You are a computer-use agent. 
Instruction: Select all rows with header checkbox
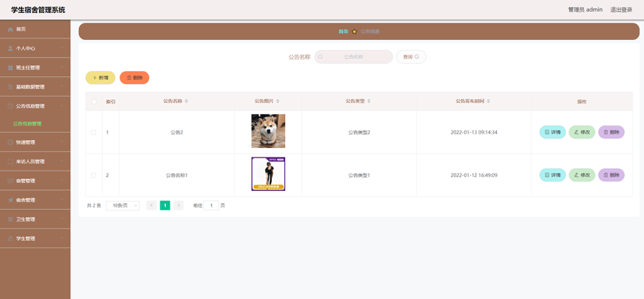pos(94,102)
